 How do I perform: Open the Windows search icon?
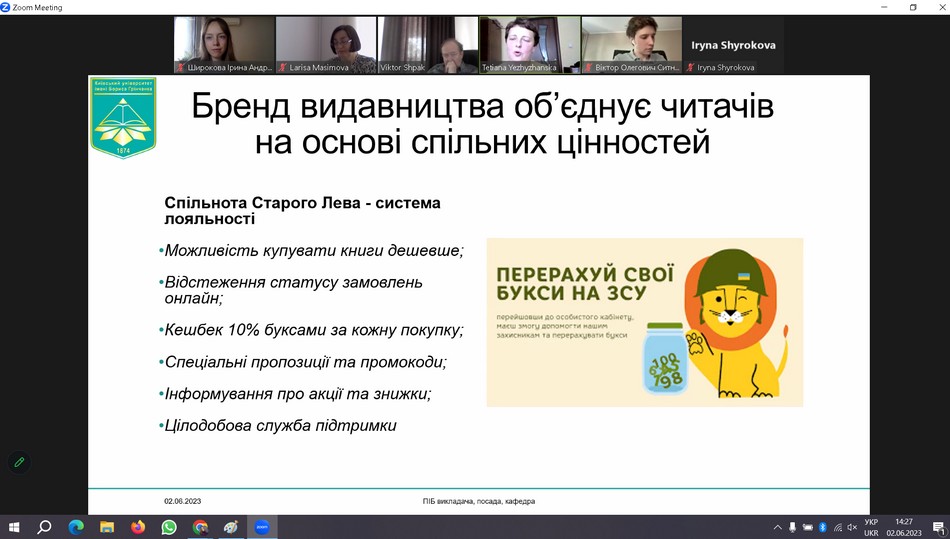(x=45, y=527)
